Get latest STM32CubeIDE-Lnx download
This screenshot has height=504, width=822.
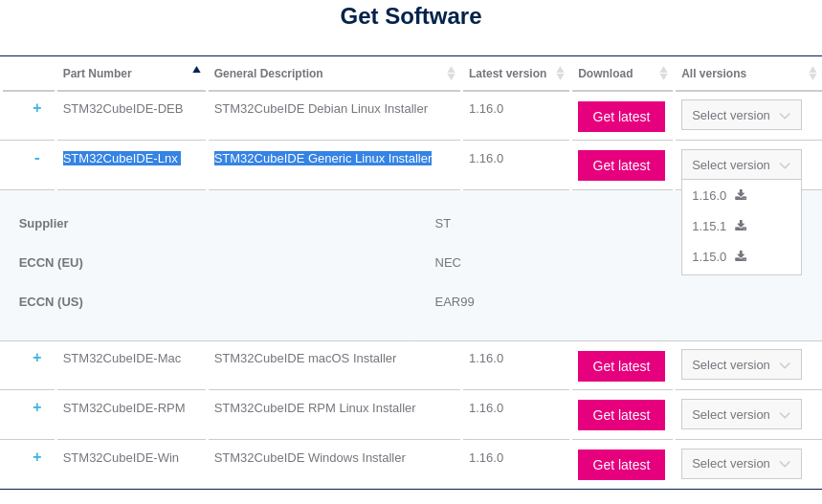coord(621,165)
